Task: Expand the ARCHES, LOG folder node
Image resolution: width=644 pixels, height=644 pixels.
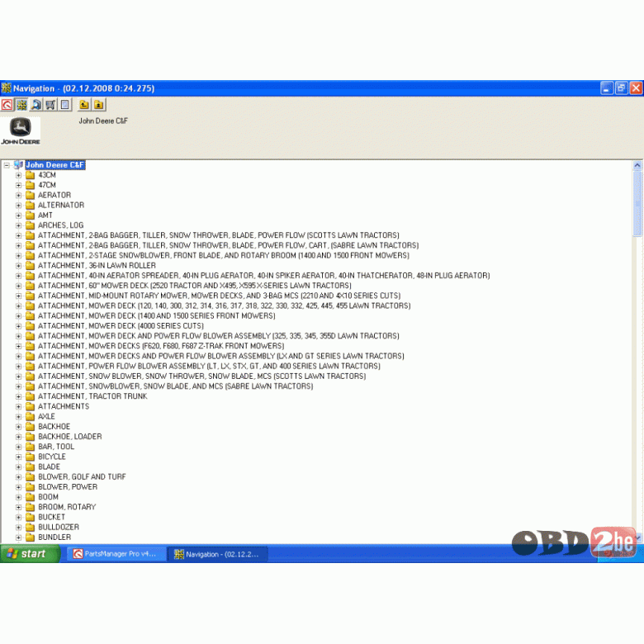Action: click(x=18, y=225)
